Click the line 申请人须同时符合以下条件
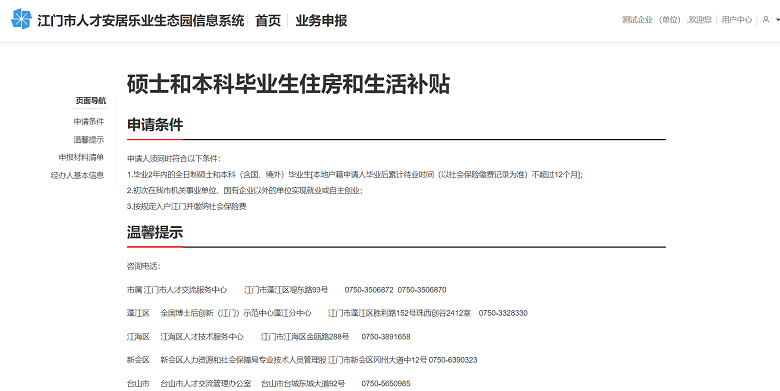The height and width of the screenshot is (391, 780). [174, 159]
